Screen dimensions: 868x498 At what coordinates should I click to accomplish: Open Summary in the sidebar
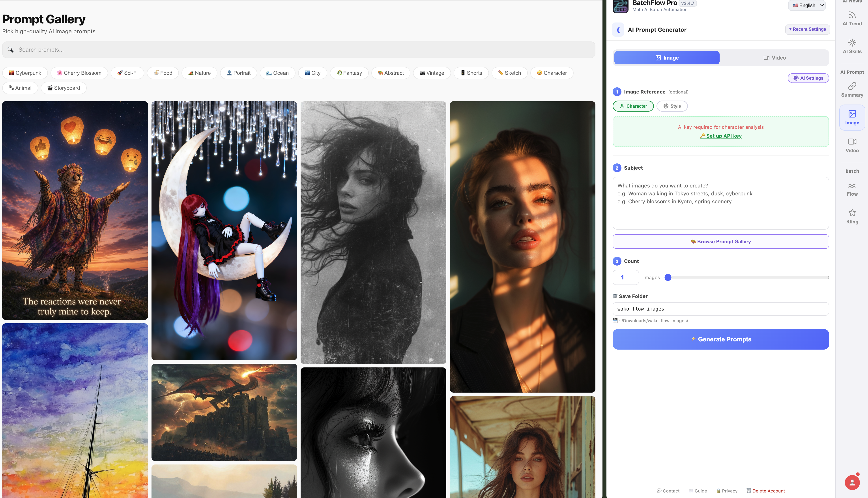(x=852, y=90)
